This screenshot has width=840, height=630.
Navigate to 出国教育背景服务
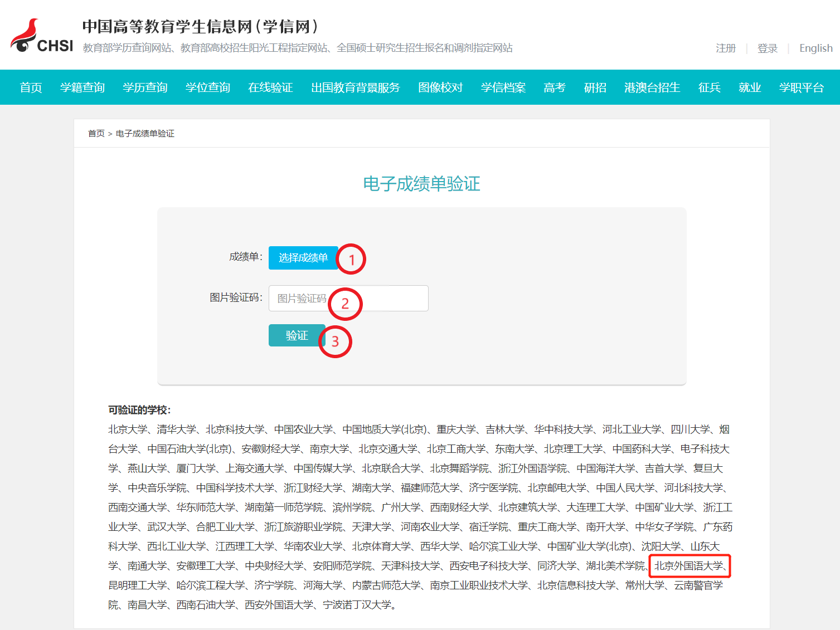356,87
